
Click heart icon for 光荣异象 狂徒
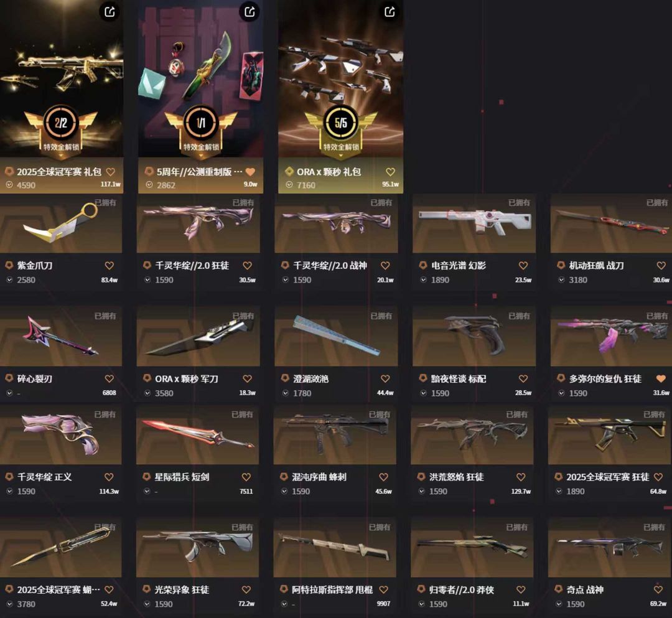pos(246,590)
